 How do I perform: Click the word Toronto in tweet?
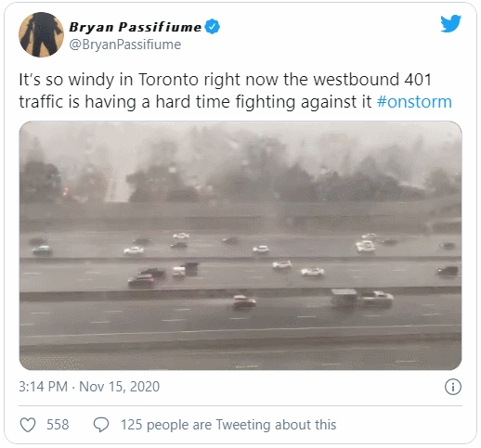(168, 80)
